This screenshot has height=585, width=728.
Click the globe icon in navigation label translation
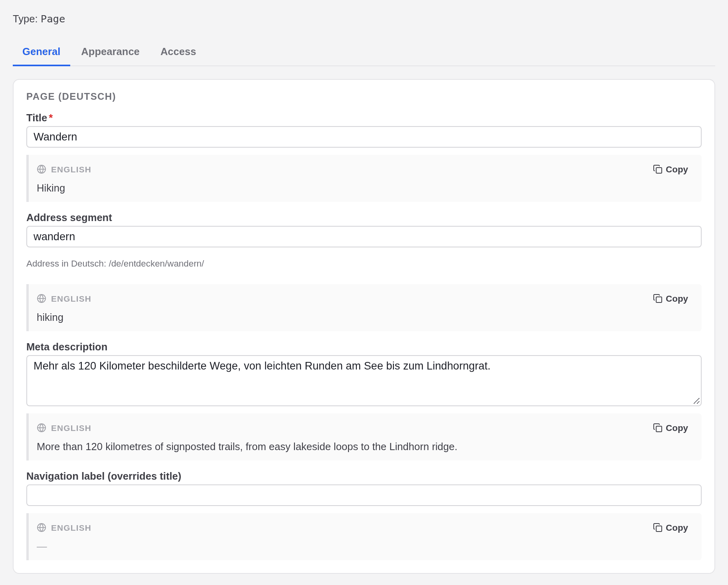[42, 528]
